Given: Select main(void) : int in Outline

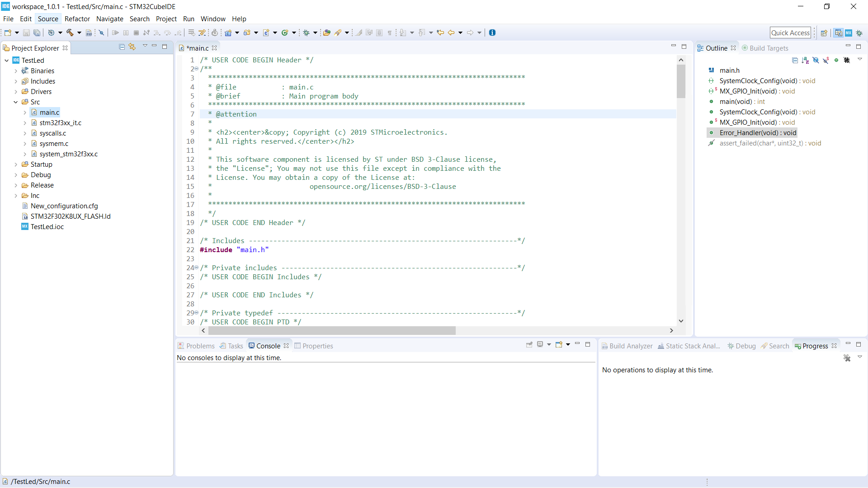Looking at the screenshot, I should pyautogui.click(x=742, y=102).
